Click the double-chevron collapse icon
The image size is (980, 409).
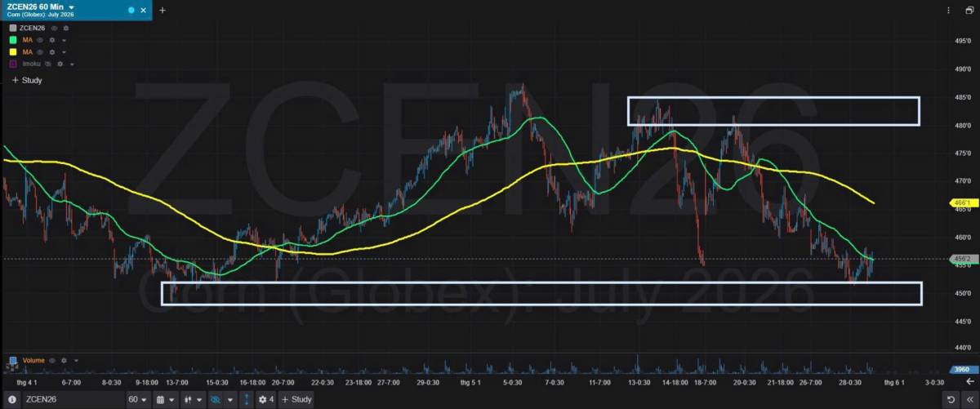969,399
